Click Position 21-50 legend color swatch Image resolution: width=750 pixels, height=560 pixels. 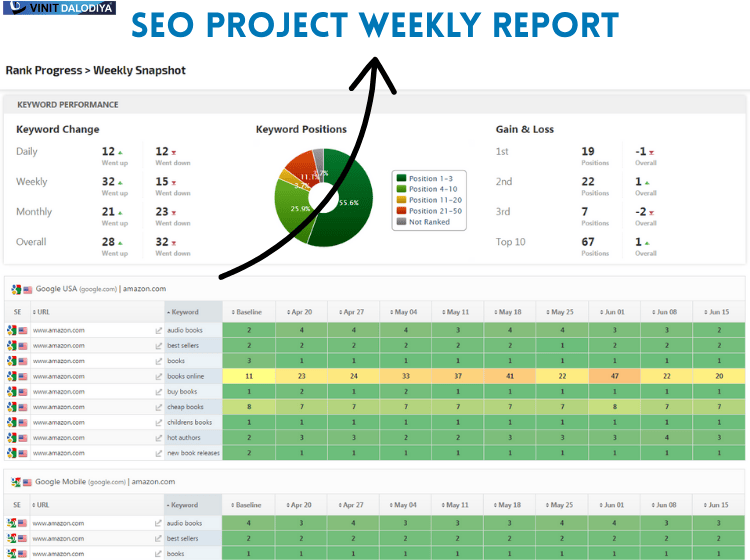[x=401, y=211]
